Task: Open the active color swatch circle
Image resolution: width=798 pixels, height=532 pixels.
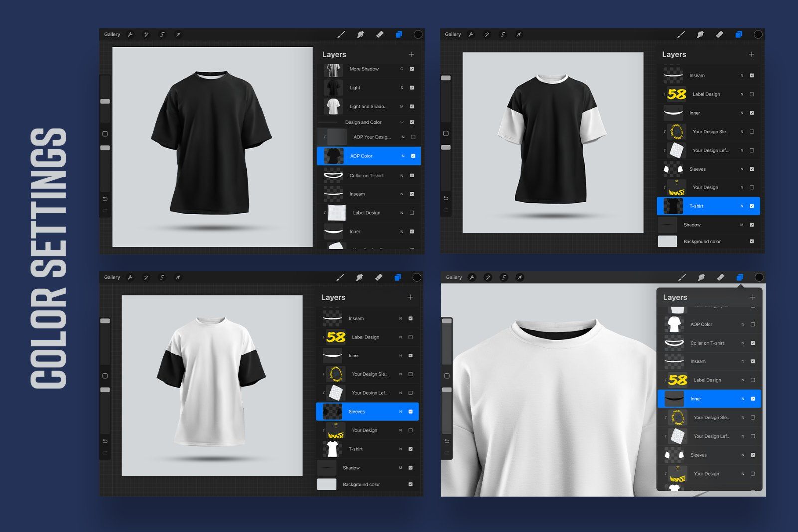Action: click(x=417, y=34)
